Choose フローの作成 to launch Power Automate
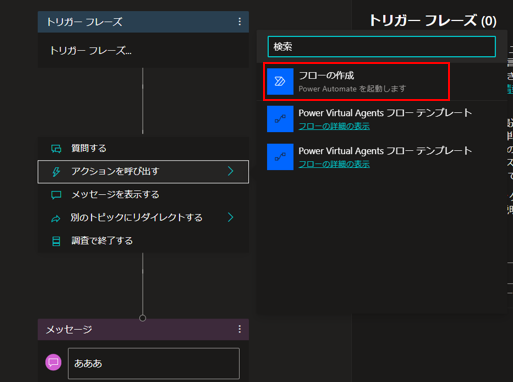Screen dimensions: 513x382 (x=356, y=81)
